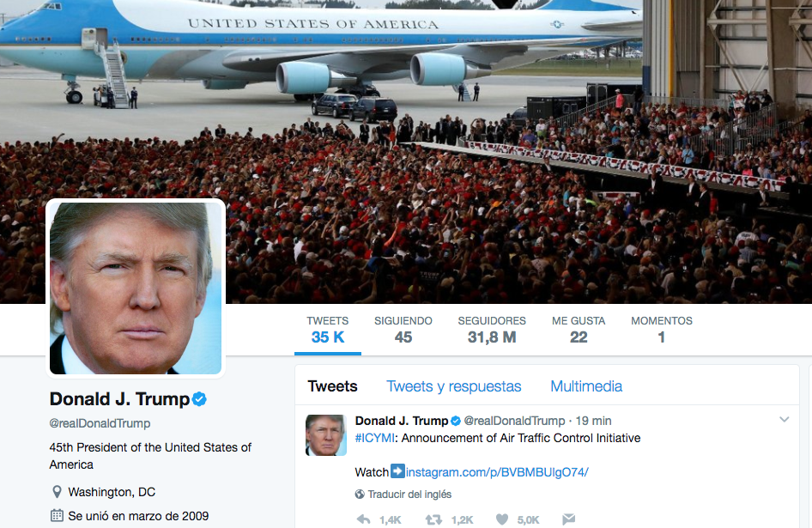Click the direct message envelope icon
Screen dimensions: 812x528
point(568,519)
